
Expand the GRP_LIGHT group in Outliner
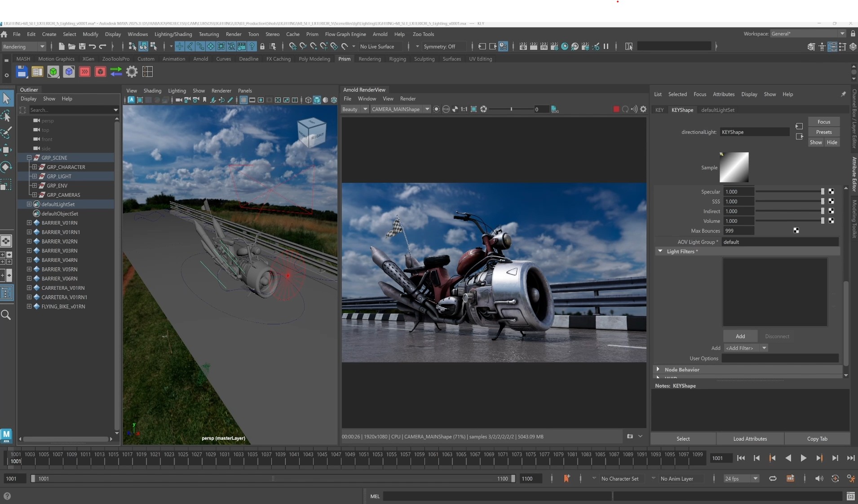pyautogui.click(x=35, y=176)
